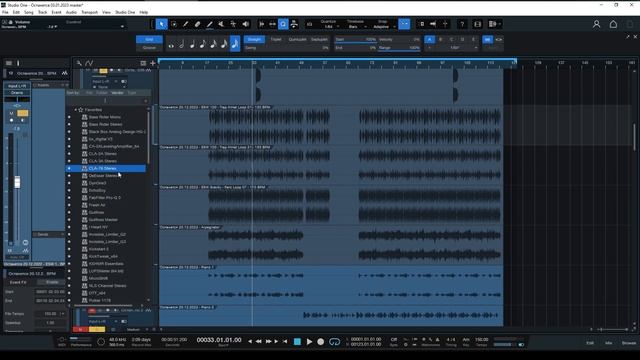Open the Edit view button

[590, 343]
